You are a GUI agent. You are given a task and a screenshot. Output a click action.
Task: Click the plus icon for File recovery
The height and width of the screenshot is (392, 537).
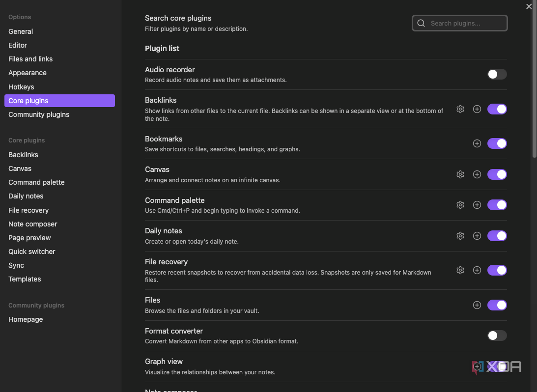click(477, 270)
